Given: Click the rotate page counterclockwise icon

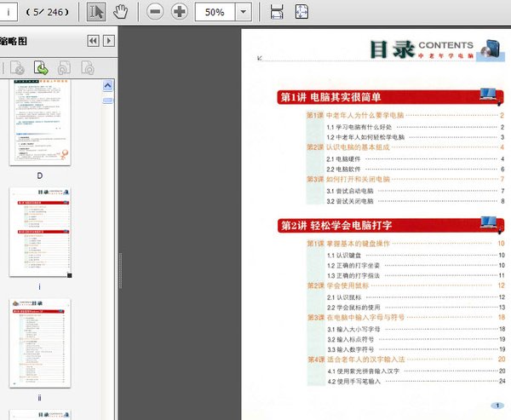Looking at the screenshot, I should click(x=63, y=67).
